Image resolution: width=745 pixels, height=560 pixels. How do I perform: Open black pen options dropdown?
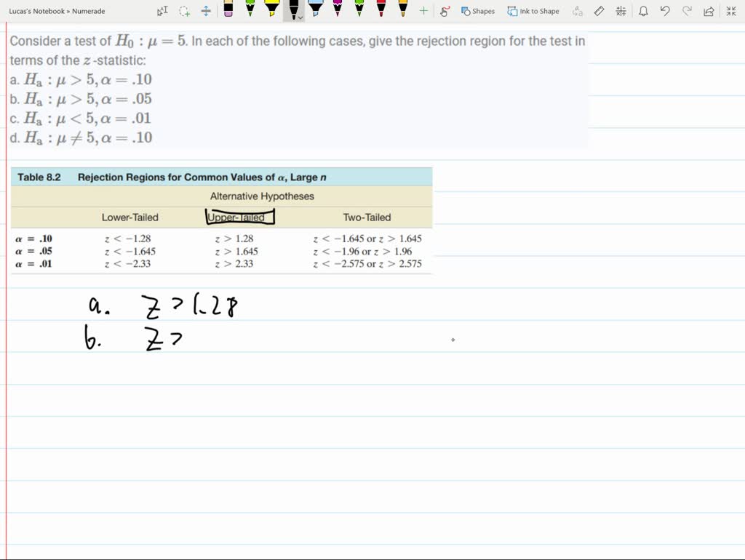coord(300,17)
